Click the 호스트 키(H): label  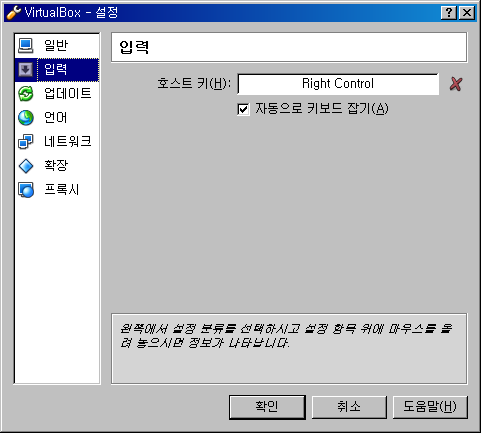[x=194, y=84]
